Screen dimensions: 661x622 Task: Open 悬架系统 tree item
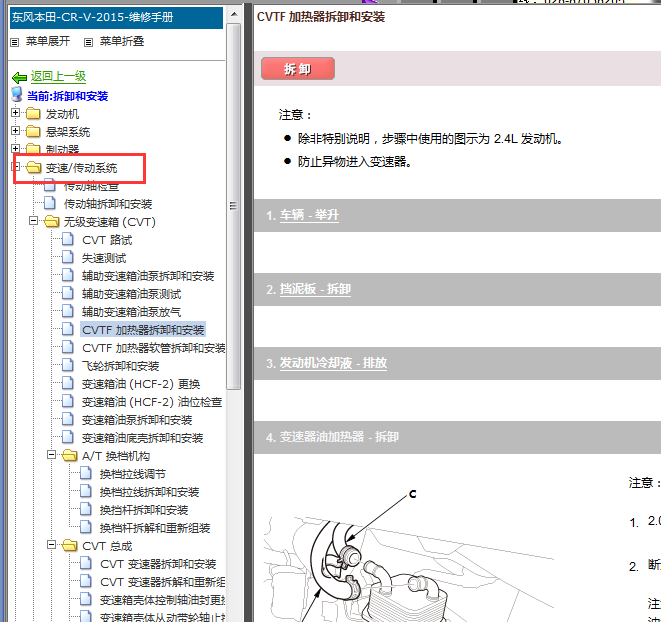68,132
